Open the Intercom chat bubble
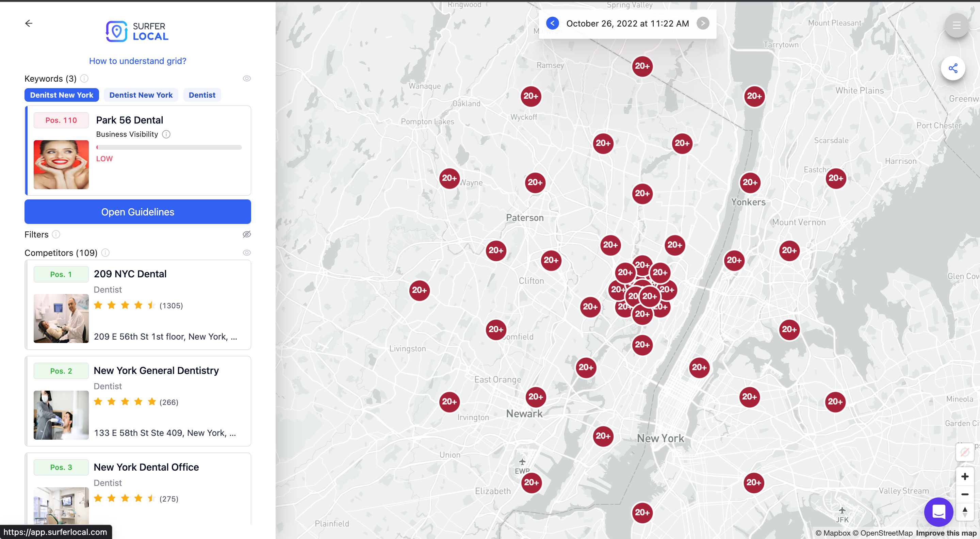 point(938,512)
